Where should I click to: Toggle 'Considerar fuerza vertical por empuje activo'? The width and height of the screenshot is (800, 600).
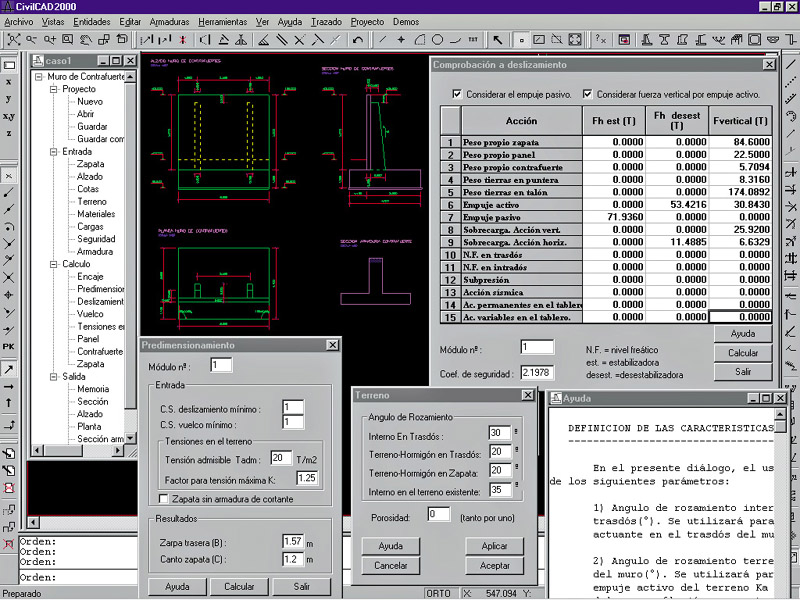coord(587,94)
